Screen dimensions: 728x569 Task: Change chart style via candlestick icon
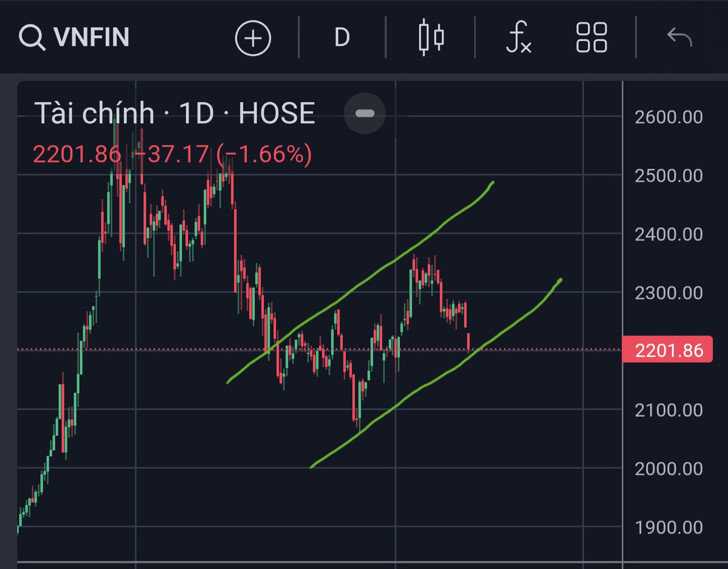(x=431, y=38)
